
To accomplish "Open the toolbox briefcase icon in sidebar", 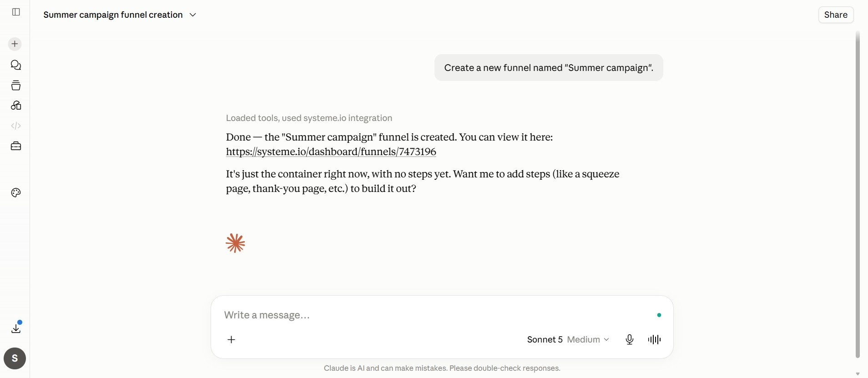I will 16,146.
